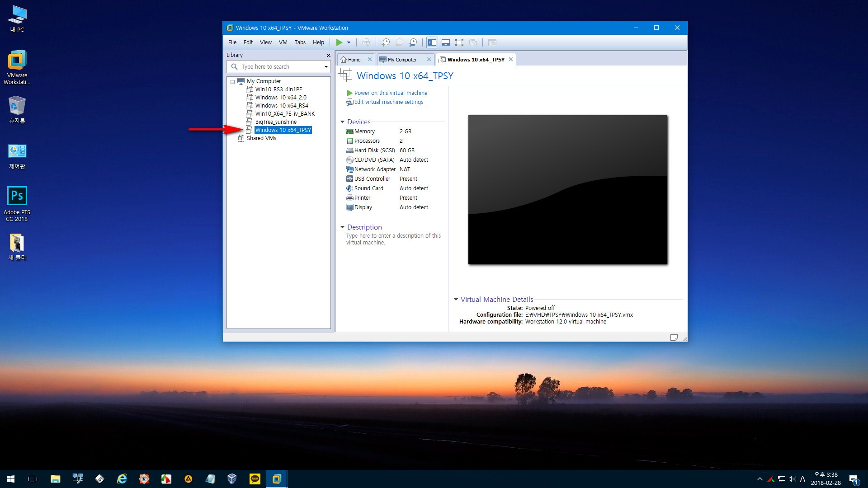Open the Help menu
Viewport: 868px width, 488px height.
click(319, 42)
